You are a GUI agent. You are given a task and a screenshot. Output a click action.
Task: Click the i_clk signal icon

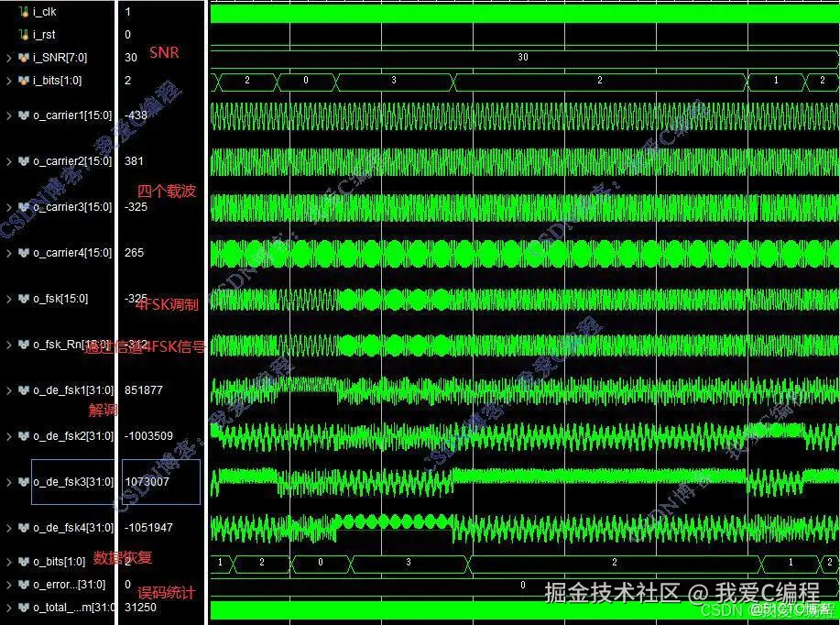pyautogui.click(x=24, y=11)
